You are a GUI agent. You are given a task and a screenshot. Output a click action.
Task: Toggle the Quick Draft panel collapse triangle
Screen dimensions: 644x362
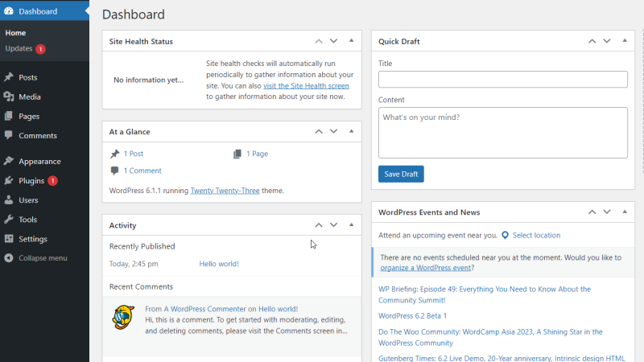click(625, 41)
